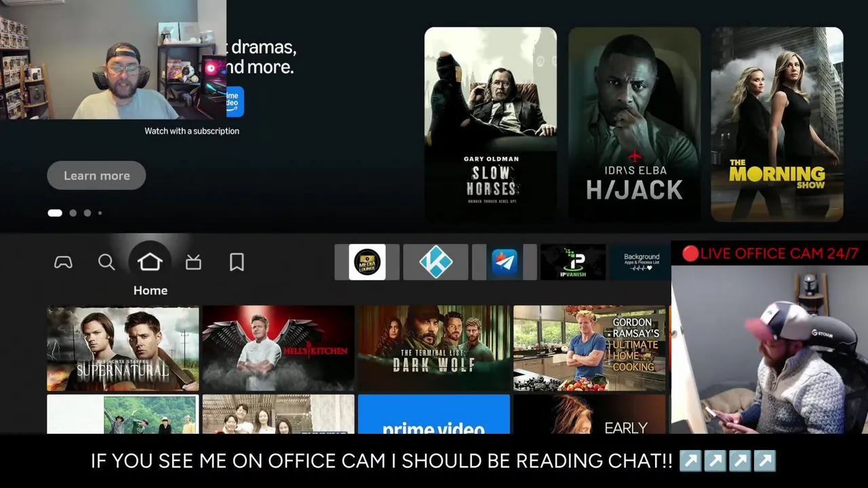Open the Hell's Kitchen thumbnail
This screenshot has height=488, width=868.
click(x=278, y=348)
